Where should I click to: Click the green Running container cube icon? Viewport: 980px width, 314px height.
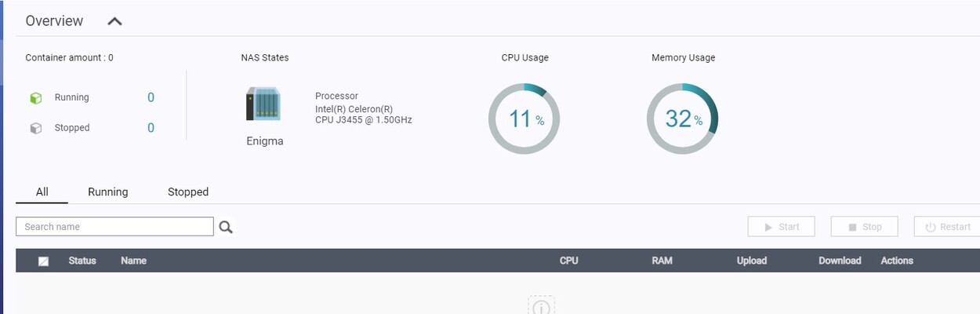point(35,98)
